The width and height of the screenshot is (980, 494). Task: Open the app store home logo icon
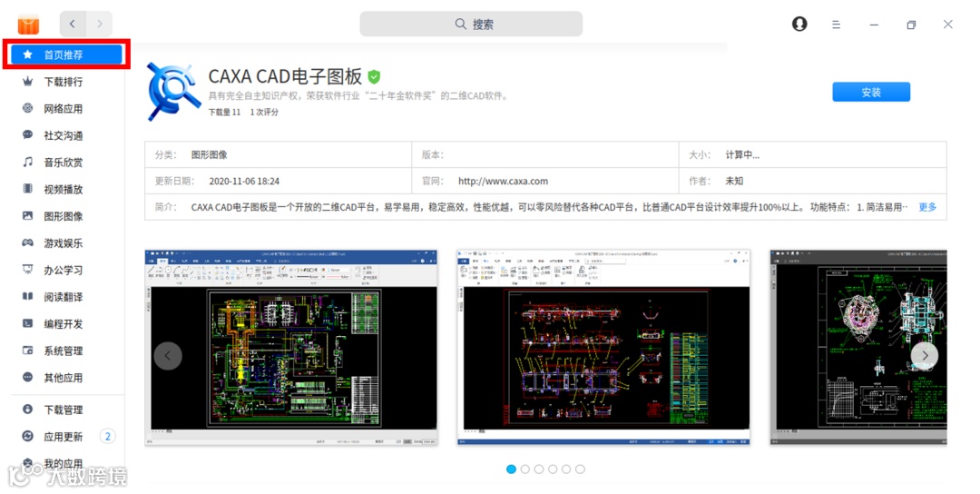click(28, 25)
